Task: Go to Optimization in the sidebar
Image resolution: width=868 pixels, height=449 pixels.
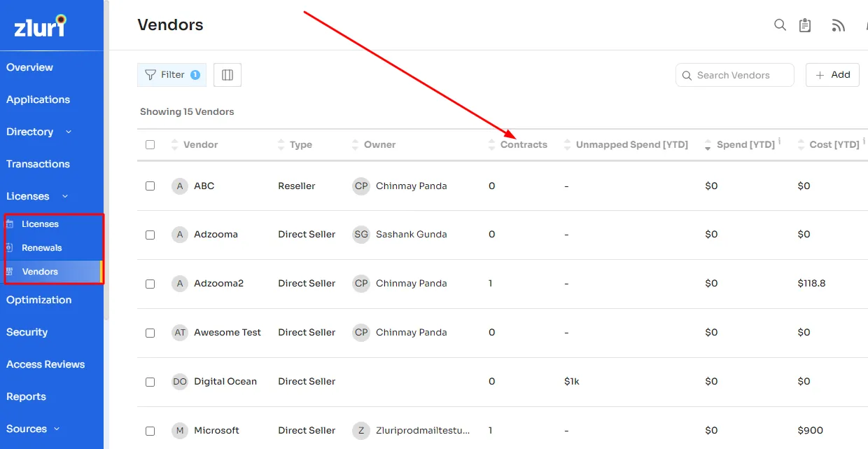Action: (x=38, y=301)
